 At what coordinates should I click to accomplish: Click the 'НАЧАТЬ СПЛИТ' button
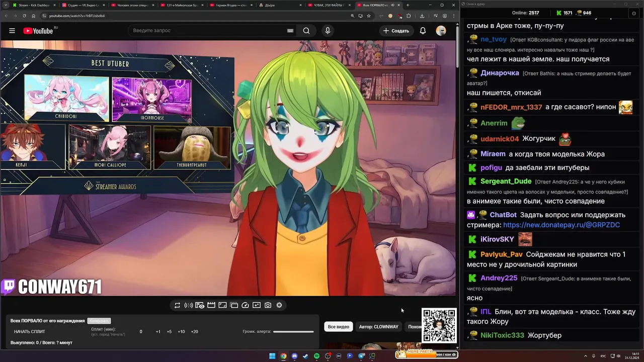[30, 332]
